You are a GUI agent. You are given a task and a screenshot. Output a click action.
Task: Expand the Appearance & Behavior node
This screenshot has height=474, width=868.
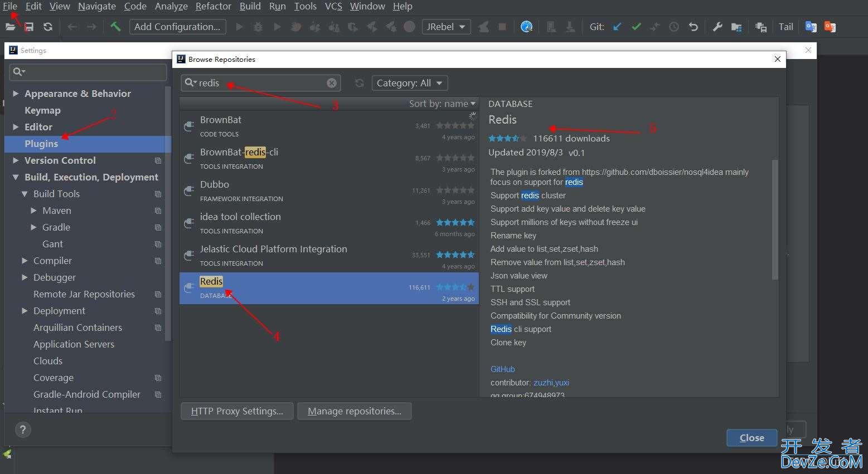16,94
